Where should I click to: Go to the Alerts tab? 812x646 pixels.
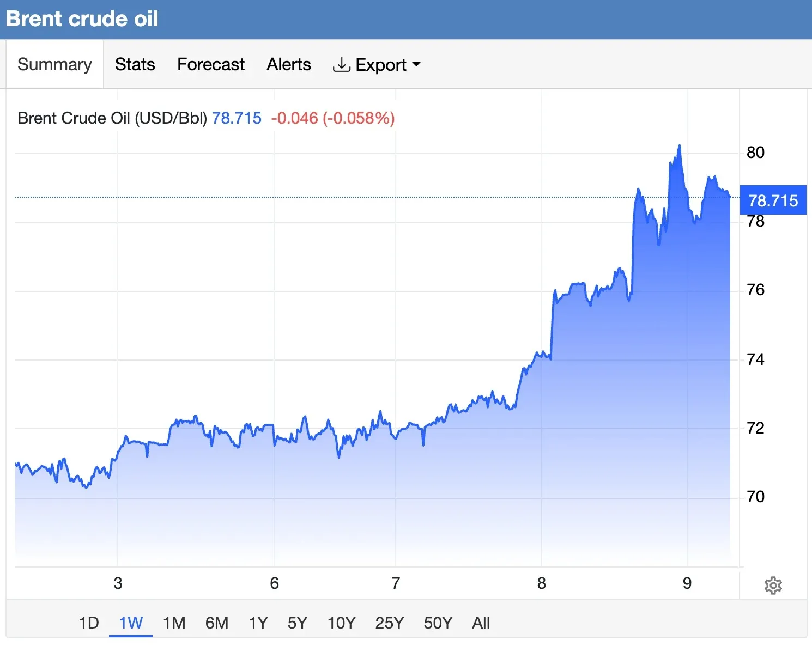289,64
